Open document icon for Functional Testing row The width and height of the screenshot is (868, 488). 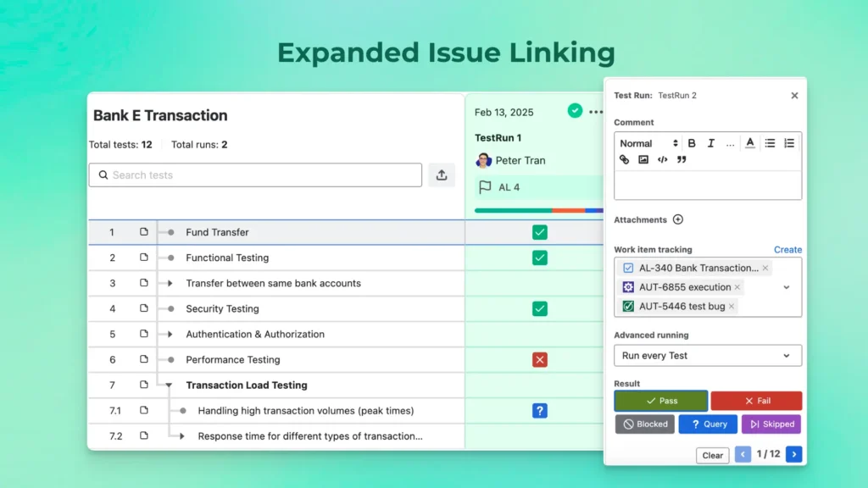click(x=144, y=258)
